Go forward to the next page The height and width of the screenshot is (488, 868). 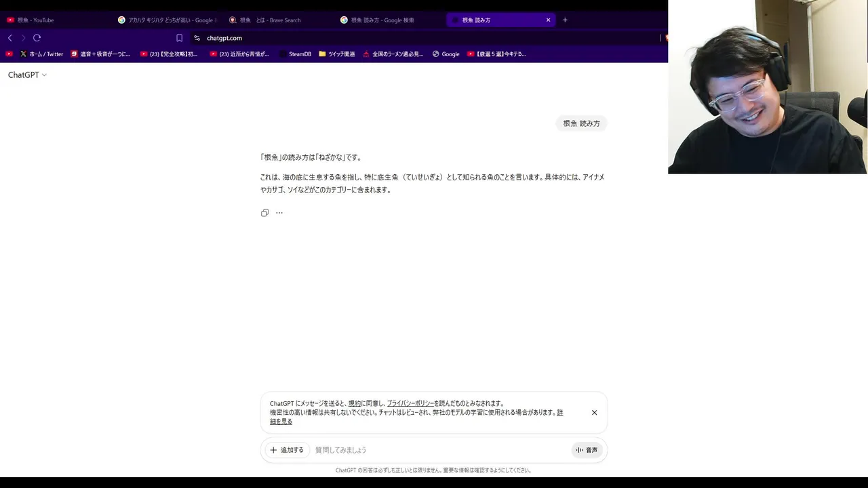tap(23, 38)
